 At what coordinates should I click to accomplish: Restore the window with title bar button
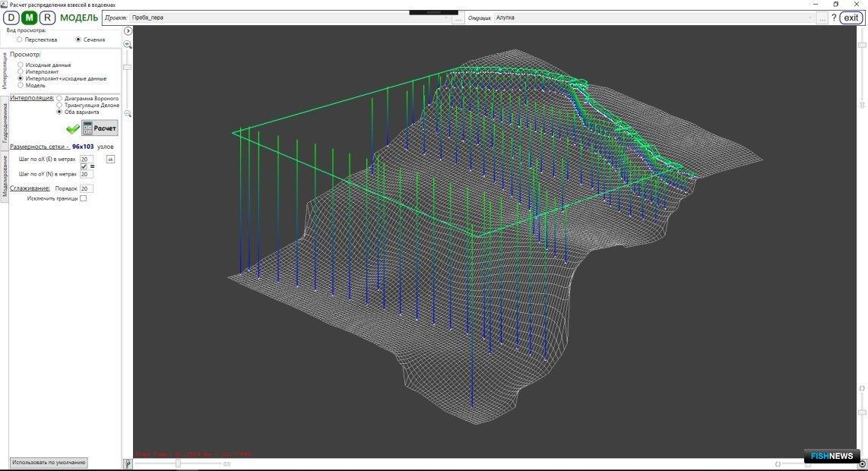point(835,4)
